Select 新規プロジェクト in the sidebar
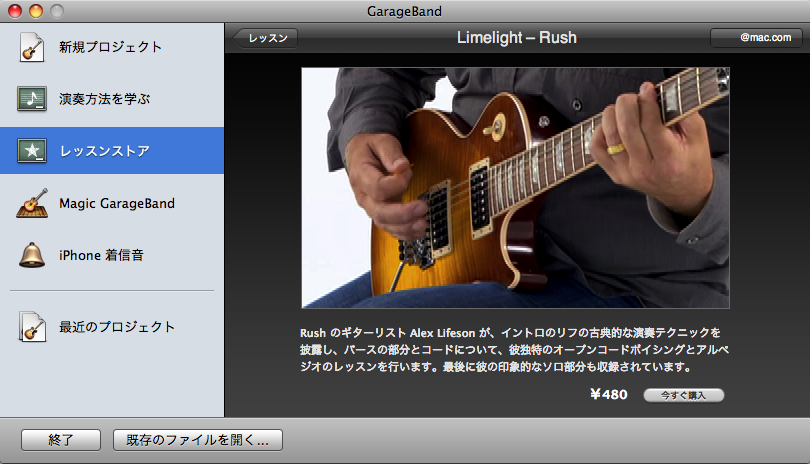810x464 pixels. pyautogui.click(x=112, y=47)
